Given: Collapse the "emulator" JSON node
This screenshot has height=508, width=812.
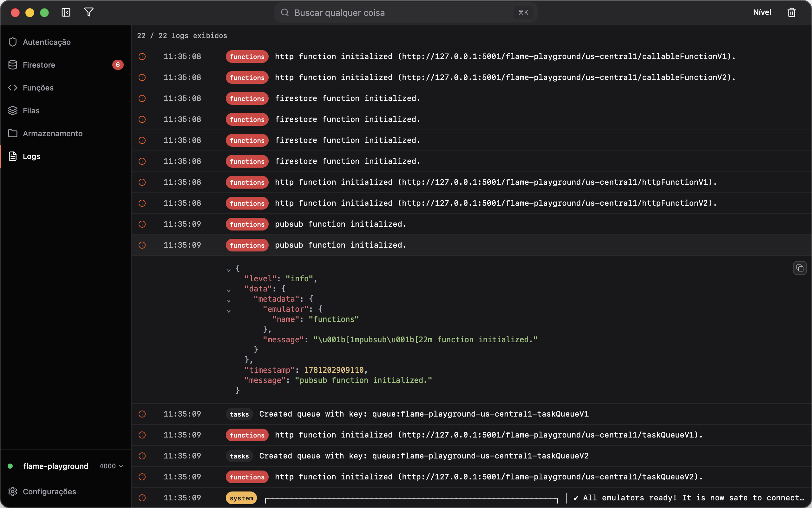Looking at the screenshot, I should pyautogui.click(x=229, y=311).
